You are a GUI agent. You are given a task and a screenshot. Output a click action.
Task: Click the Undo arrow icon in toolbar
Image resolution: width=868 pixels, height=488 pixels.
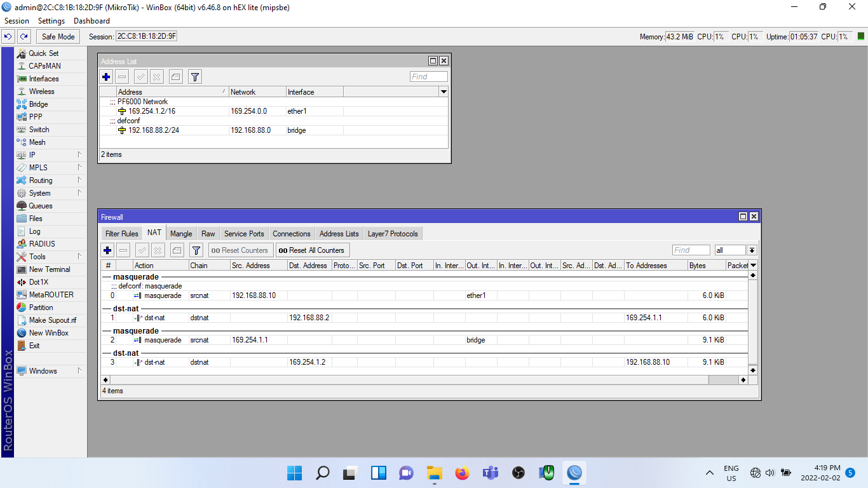click(9, 37)
